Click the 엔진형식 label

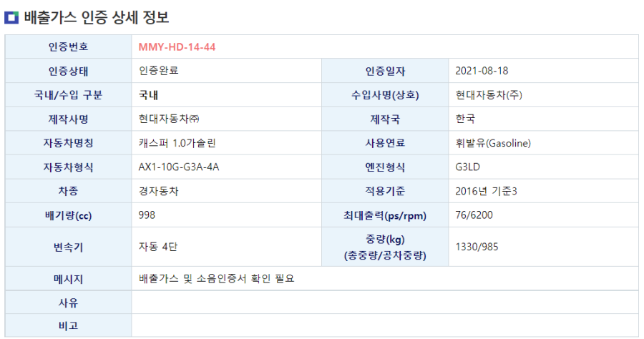click(385, 167)
